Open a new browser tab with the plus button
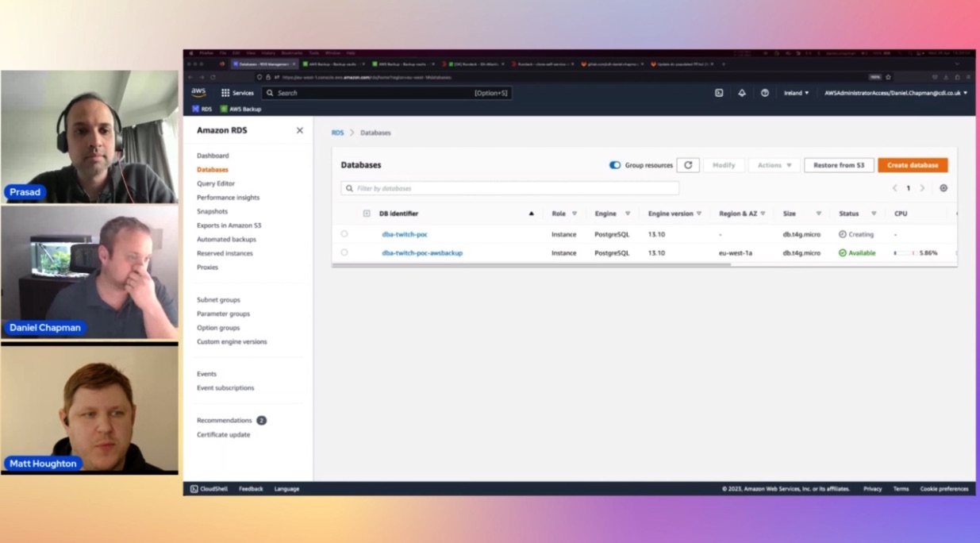 (x=723, y=64)
